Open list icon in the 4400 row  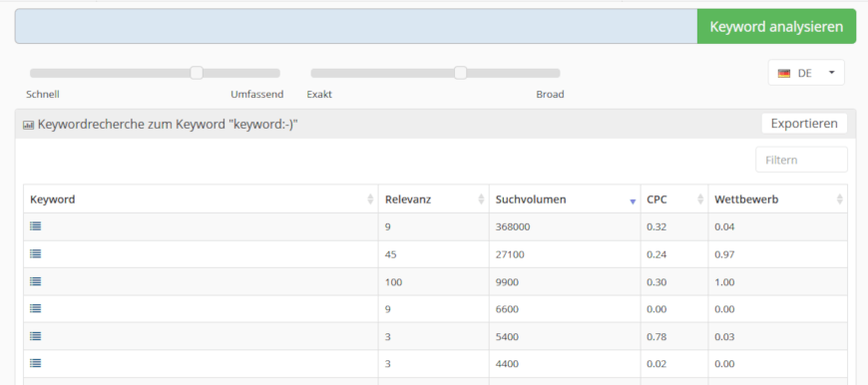pos(36,363)
